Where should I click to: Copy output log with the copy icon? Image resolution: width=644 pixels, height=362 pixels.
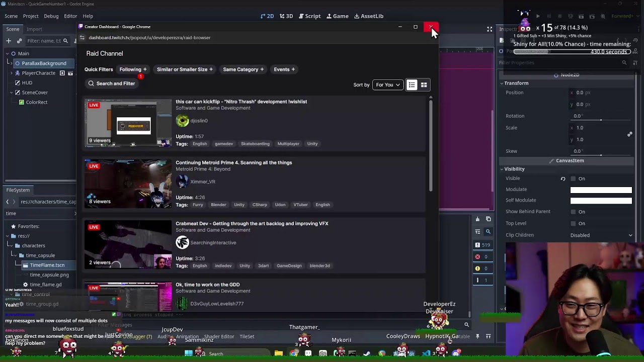pyautogui.click(x=488, y=219)
